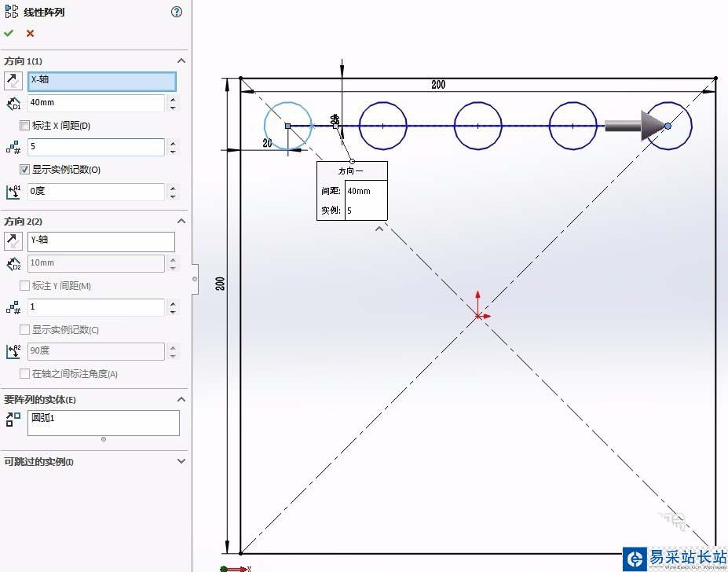Click the seed circle at pattern start
Screen dimensions: 728x572
[288, 126]
